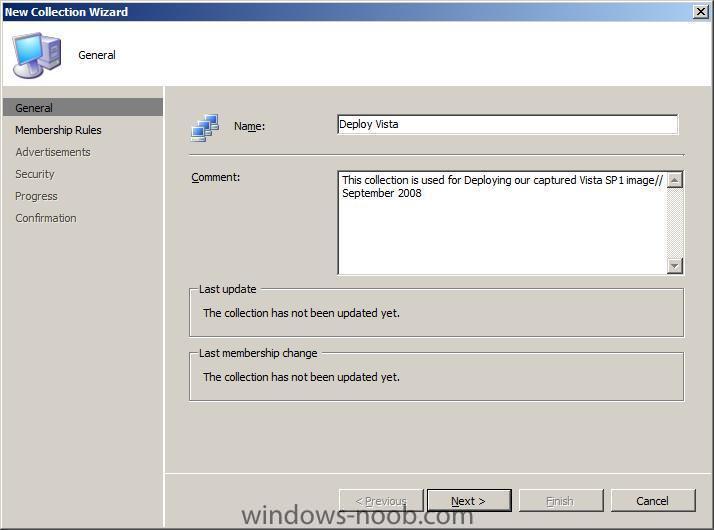Click the collection computers icon beside Name

click(205, 127)
